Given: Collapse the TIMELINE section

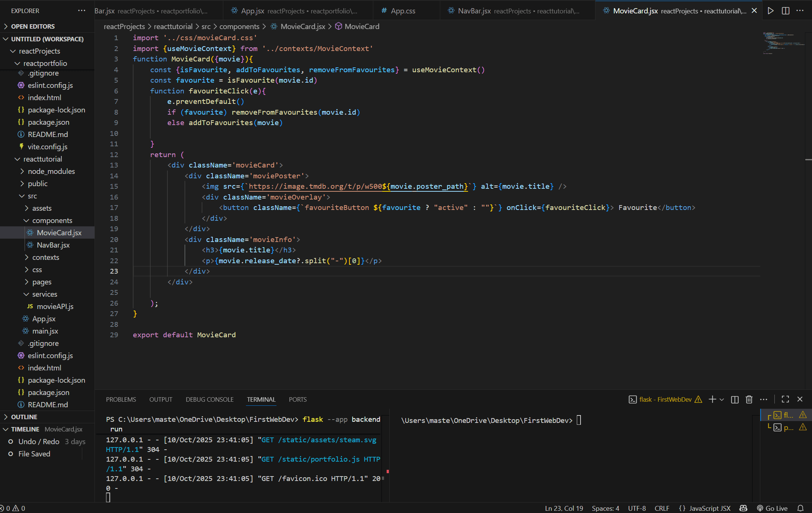Looking at the screenshot, I should (x=47, y=429).
